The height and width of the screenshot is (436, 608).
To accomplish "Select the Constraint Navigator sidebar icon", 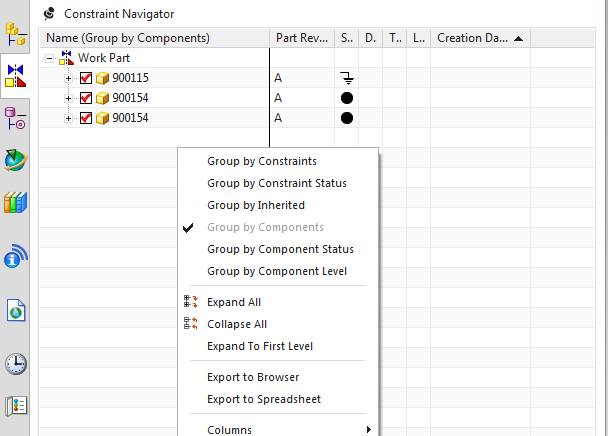I will point(16,76).
